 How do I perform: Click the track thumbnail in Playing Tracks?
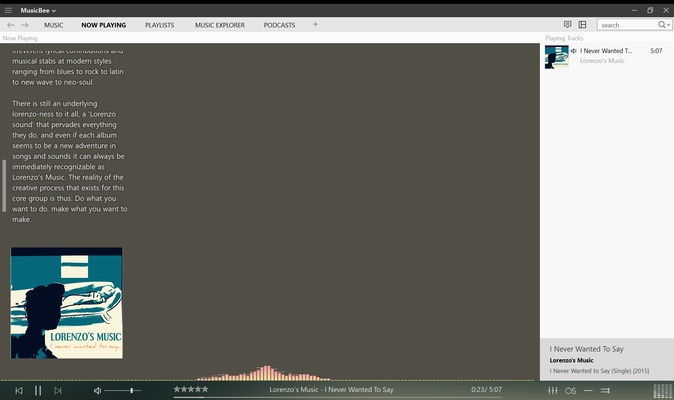[x=557, y=57]
